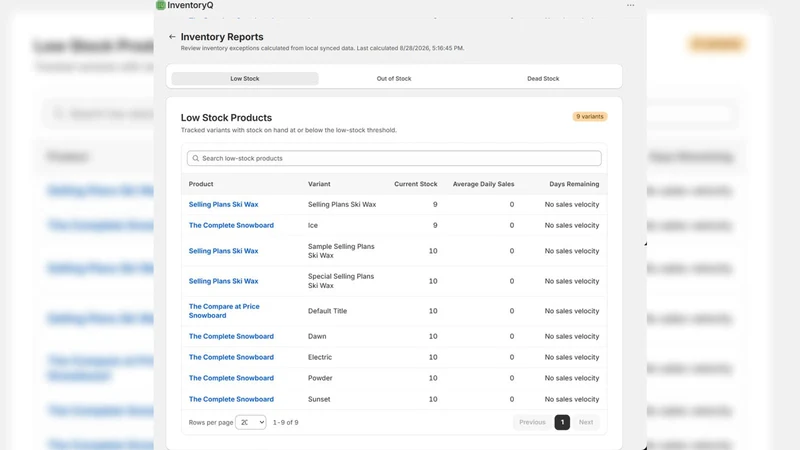Click the Inventory Reports page title
Image resolution: width=800 pixels, height=450 pixels.
pyautogui.click(x=222, y=37)
